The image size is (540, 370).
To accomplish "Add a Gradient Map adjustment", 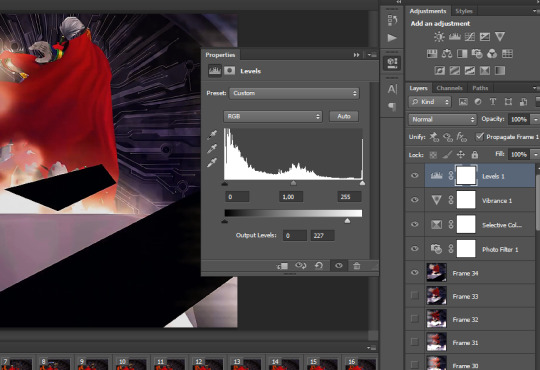I will (500, 71).
